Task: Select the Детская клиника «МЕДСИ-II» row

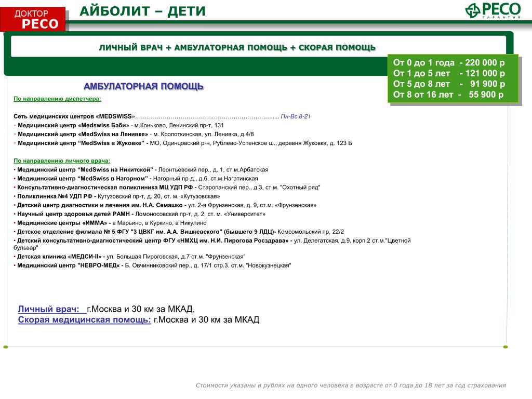Action: 129,257
